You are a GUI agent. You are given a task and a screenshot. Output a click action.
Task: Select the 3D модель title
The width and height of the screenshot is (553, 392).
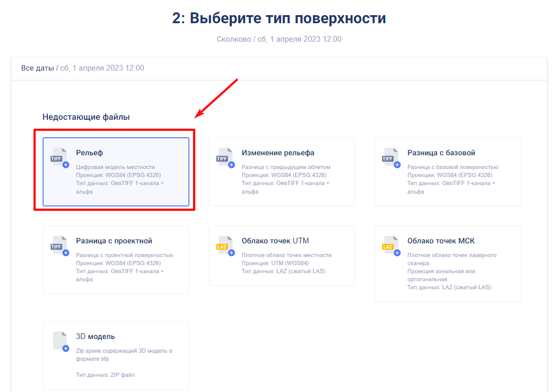click(96, 337)
